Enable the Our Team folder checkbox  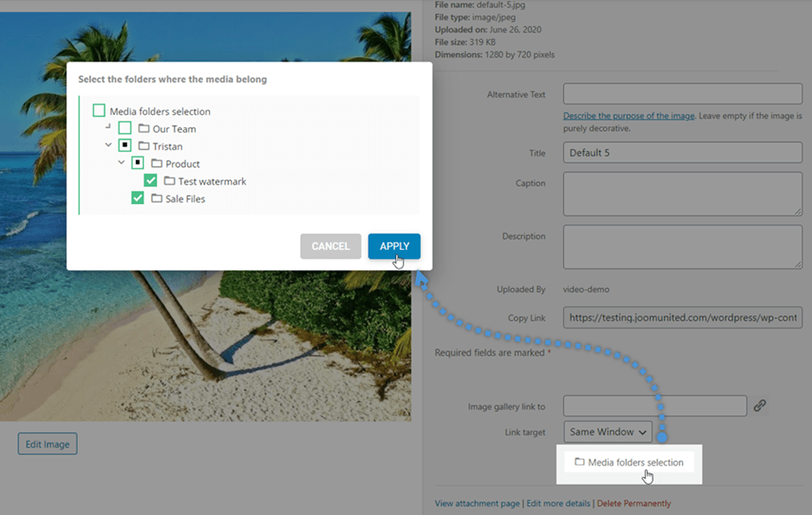tap(124, 129)
